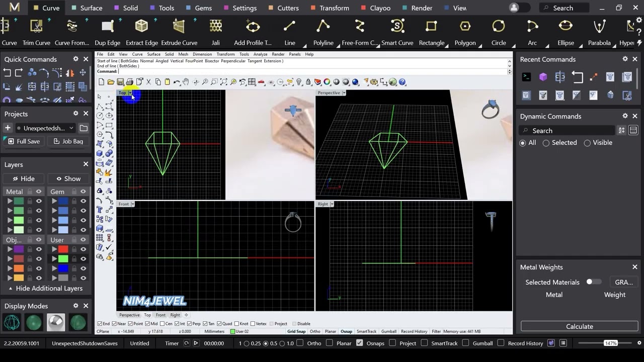The width and height of the screenshot is (644, 362).
Task: Enable the Cen osnap checkbox
Action: click(162, 324)
